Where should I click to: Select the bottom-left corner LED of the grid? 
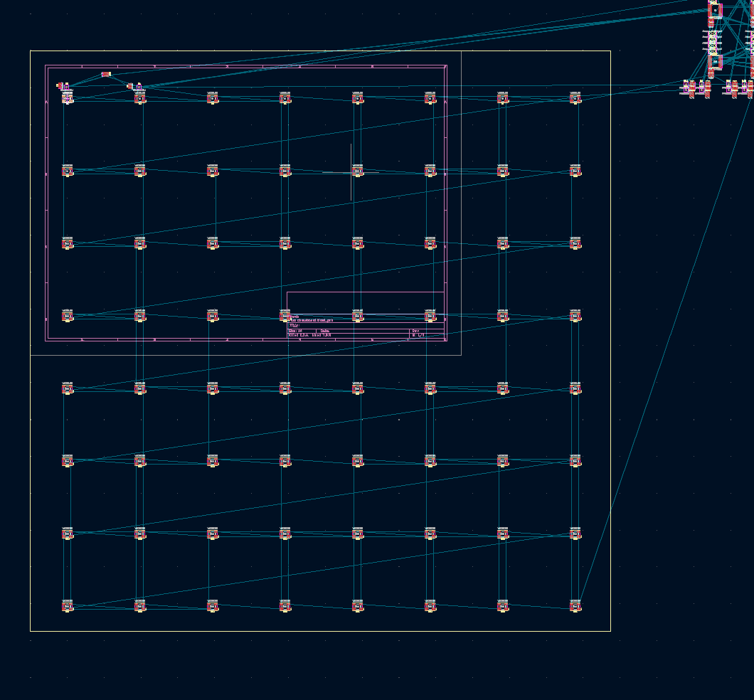(x=68, y=606)
